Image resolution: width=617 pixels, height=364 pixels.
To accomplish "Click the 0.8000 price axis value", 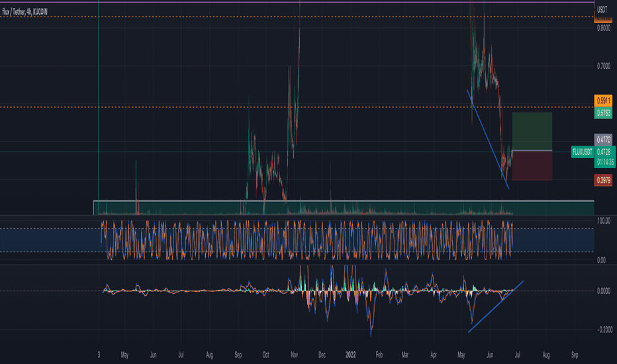I will pyautogui.click(x=604, y=28).
